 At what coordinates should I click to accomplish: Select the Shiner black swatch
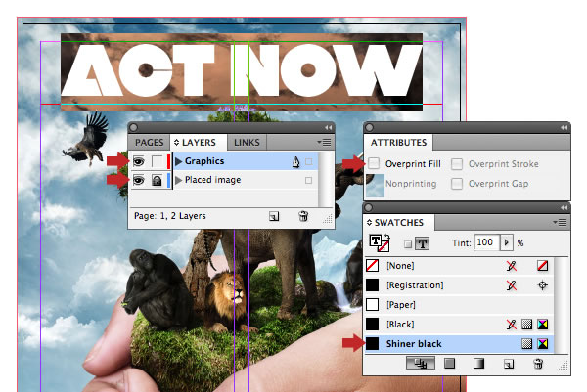(460, 344)
